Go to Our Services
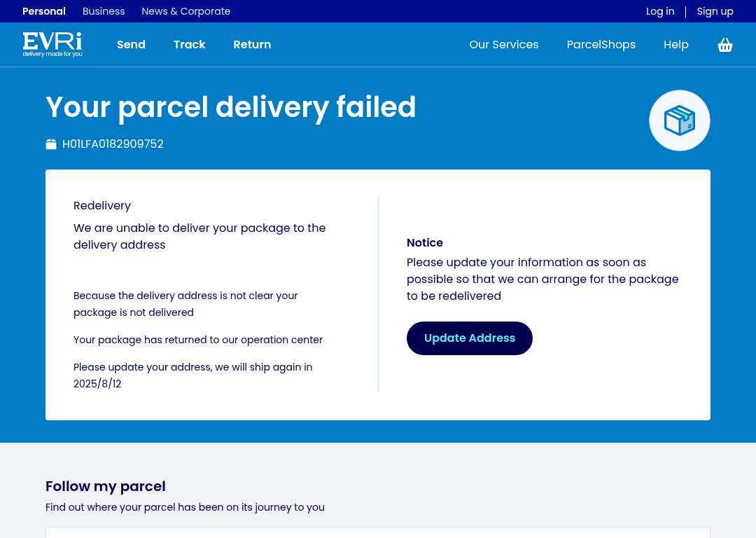Image resolution: width=756 pixels, height=538 pixels. click(x=504, y=44)
